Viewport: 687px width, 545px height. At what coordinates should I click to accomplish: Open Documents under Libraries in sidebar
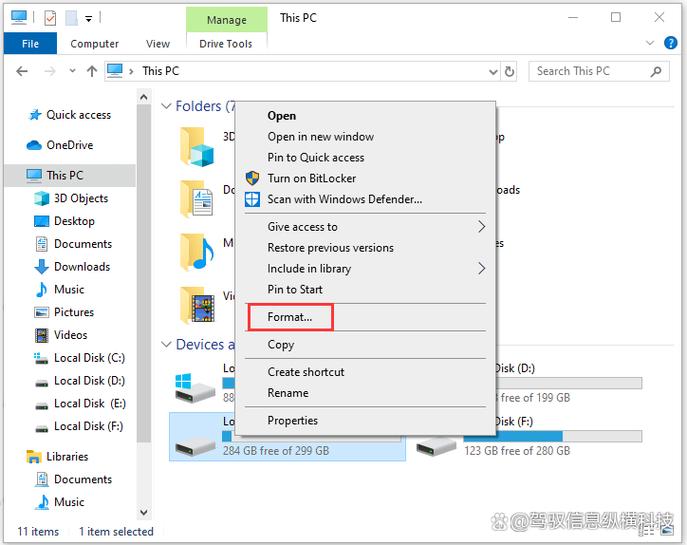coord(73,479)
